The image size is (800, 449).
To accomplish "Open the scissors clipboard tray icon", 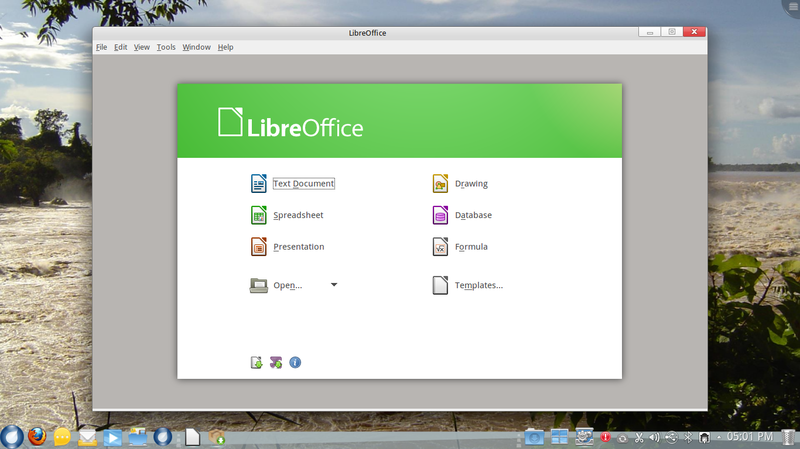I will tap(639, 437).
